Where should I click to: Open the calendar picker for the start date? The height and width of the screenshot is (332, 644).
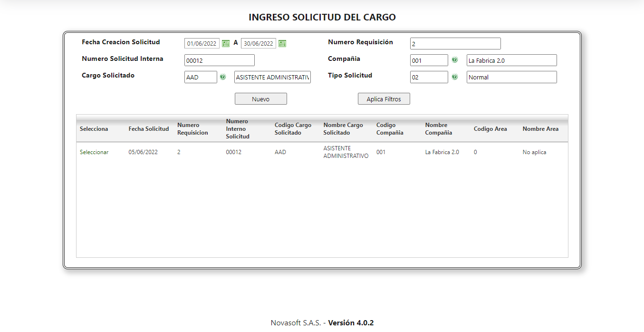pos(226,43)
